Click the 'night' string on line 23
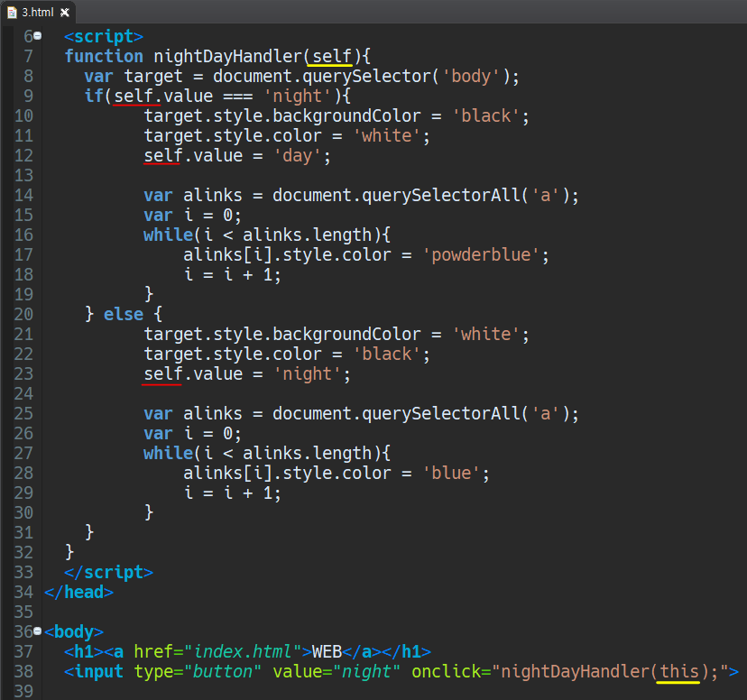Image resolution: width=747 pixels, height=700 pixels. coord(308,373)
